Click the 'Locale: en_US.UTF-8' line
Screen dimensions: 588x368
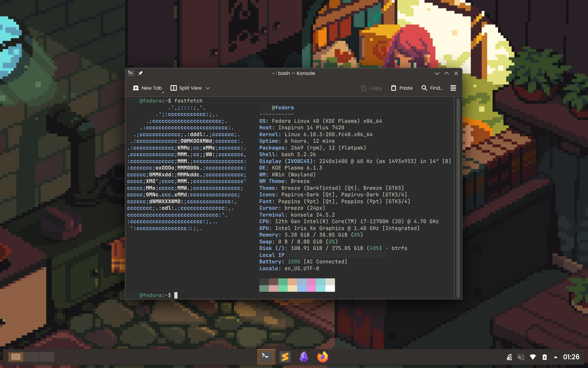click(x=289, y=268)
